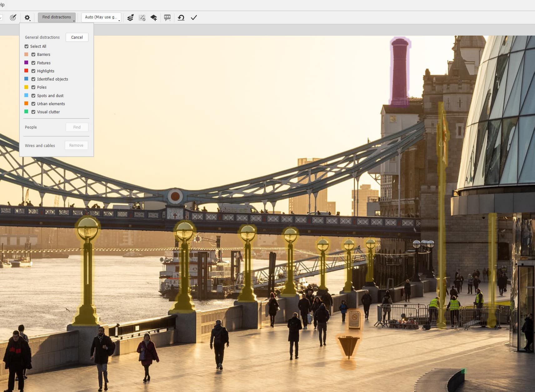Viewport: 535px width, 392px height.
Task: Click the target brush tool icon
Action: coord(13,17)
